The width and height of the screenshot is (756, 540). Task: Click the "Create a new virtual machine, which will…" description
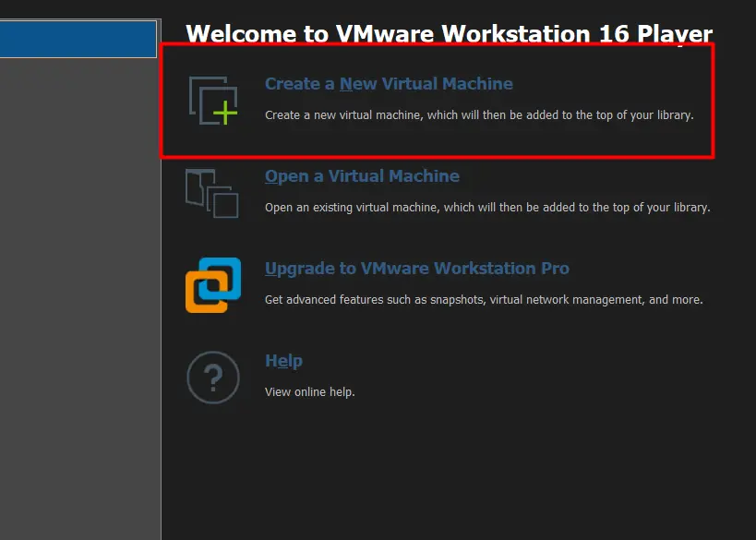click(x=478, y=115)
